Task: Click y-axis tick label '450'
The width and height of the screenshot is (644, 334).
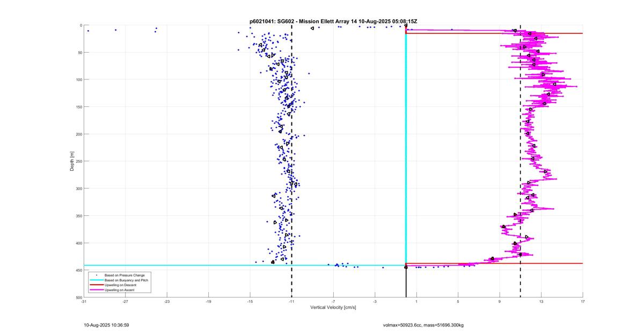Action: coord(78,270)
